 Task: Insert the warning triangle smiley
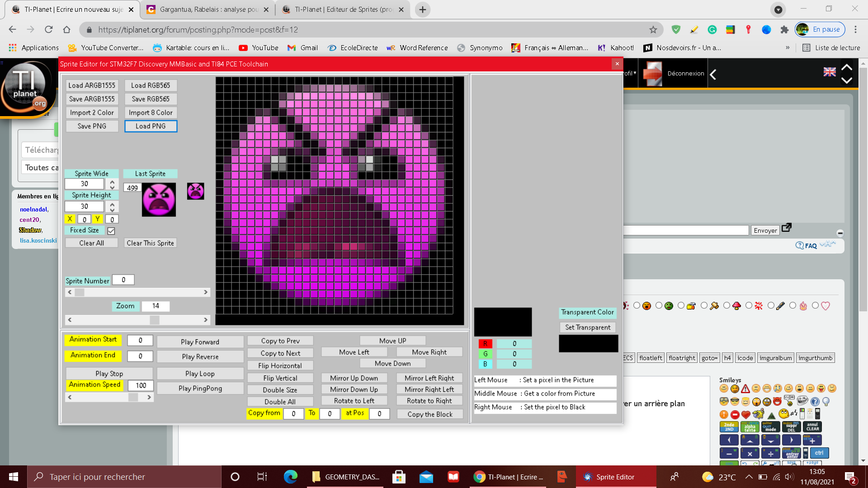pos(745,389)
